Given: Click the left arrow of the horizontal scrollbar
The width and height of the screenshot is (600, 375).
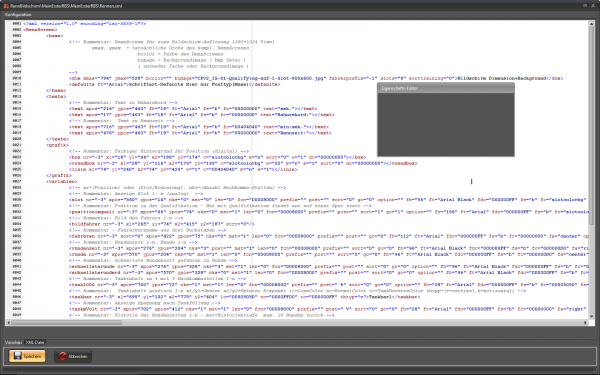Looking at the screenshot, I should (8, 323).
